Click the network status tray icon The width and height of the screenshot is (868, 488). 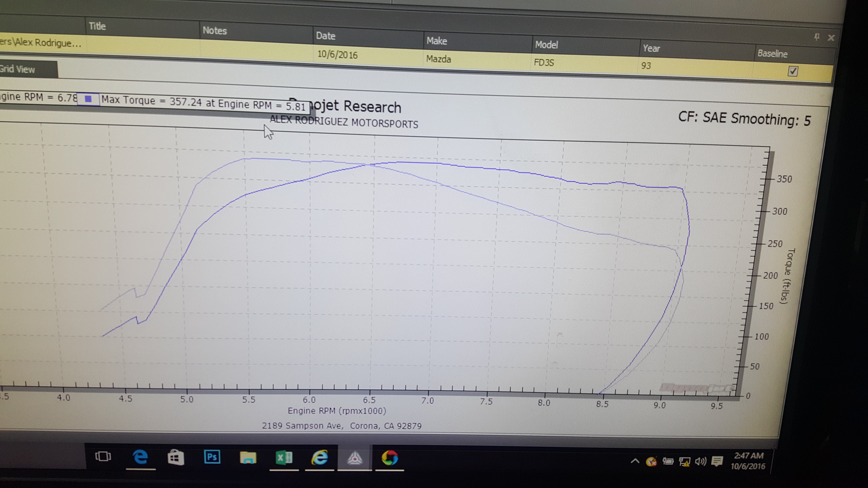pos(684,461)
